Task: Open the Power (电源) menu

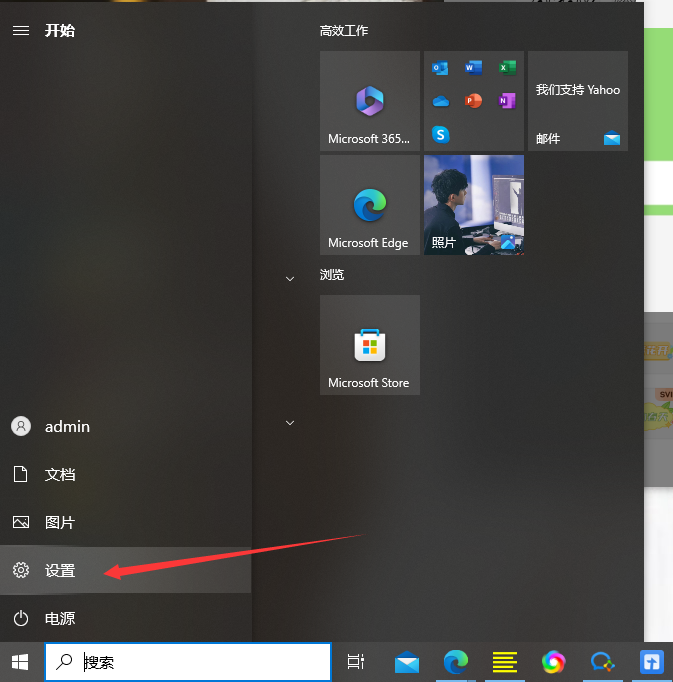Action: [60, 619]
